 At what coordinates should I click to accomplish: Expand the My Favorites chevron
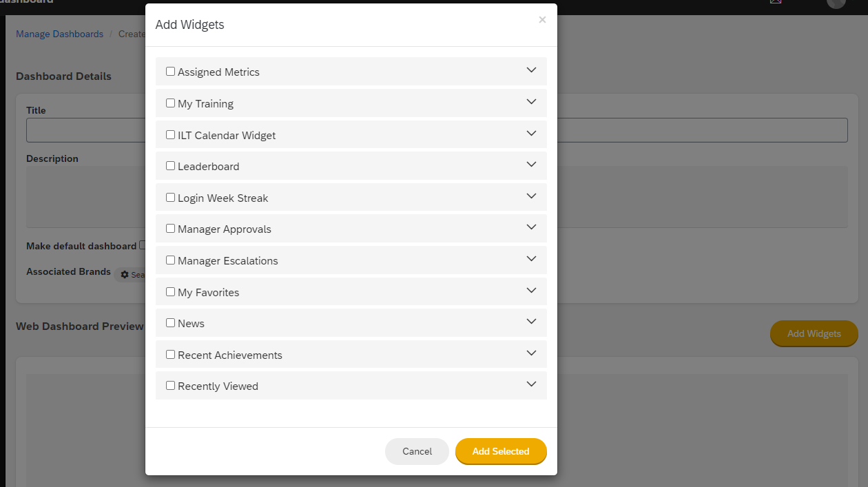point(531,290)
